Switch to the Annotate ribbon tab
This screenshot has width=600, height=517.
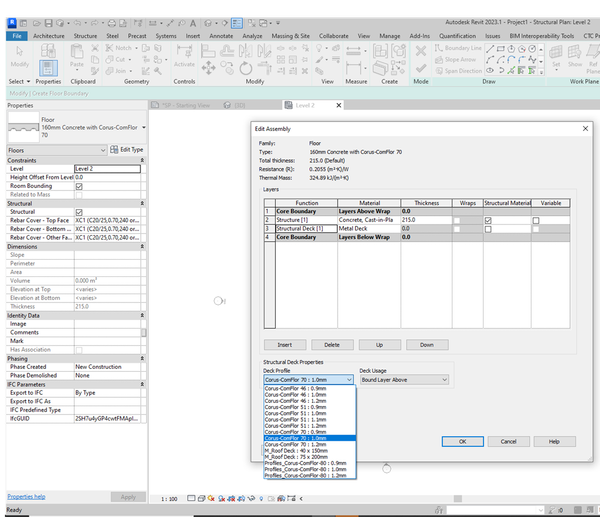point(220,35)
